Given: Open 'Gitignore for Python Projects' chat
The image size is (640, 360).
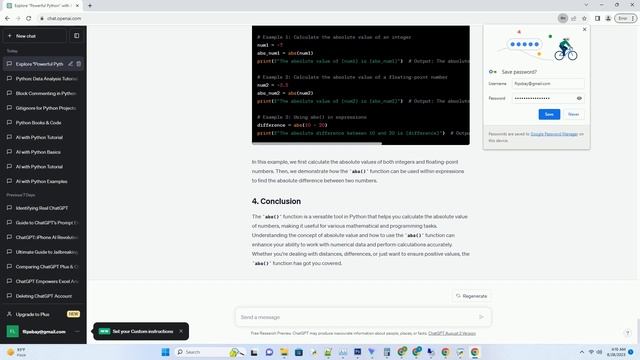Looking at the screenshot, I should [43, 108].
